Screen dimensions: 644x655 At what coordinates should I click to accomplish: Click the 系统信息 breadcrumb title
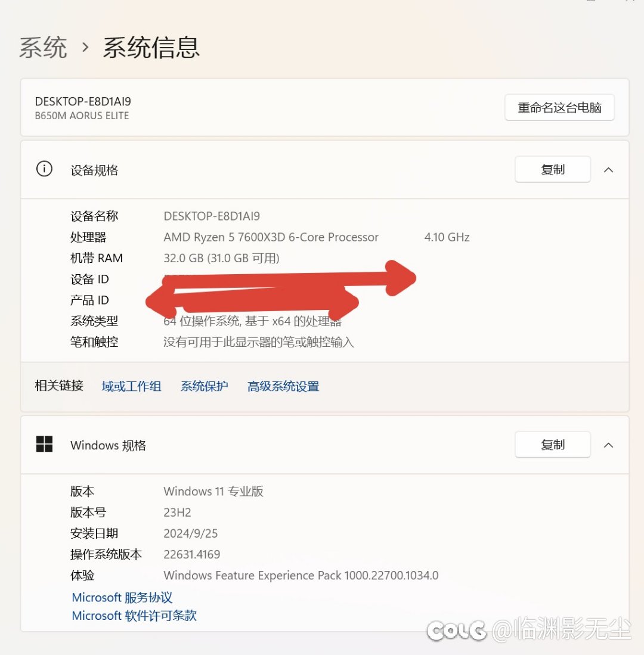[151, 47]
